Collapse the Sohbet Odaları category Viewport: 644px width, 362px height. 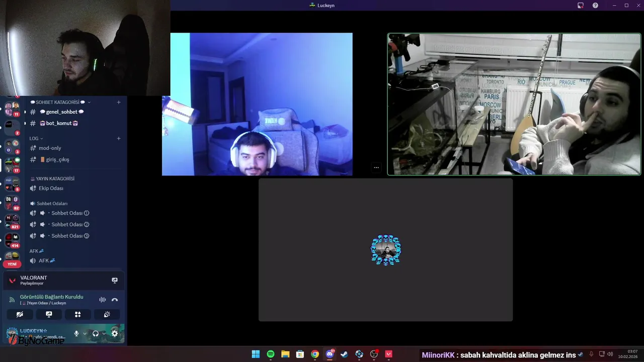point(49,204)
